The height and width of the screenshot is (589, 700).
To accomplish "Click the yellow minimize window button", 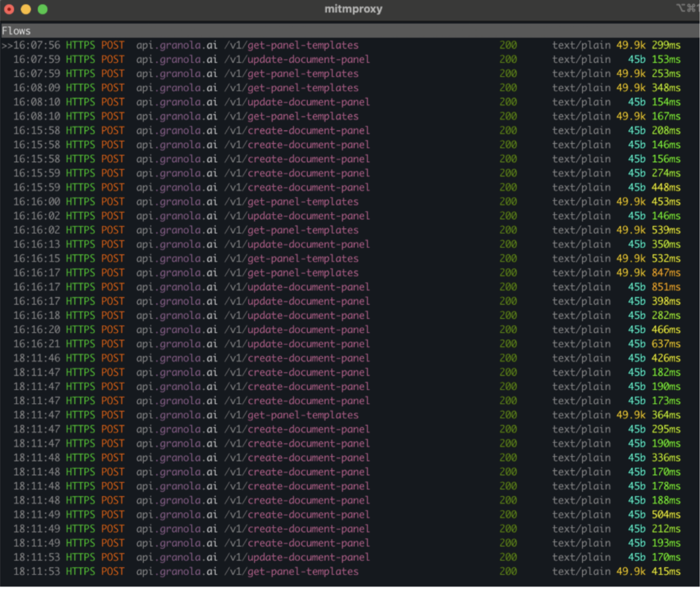I will coord(26,9).
